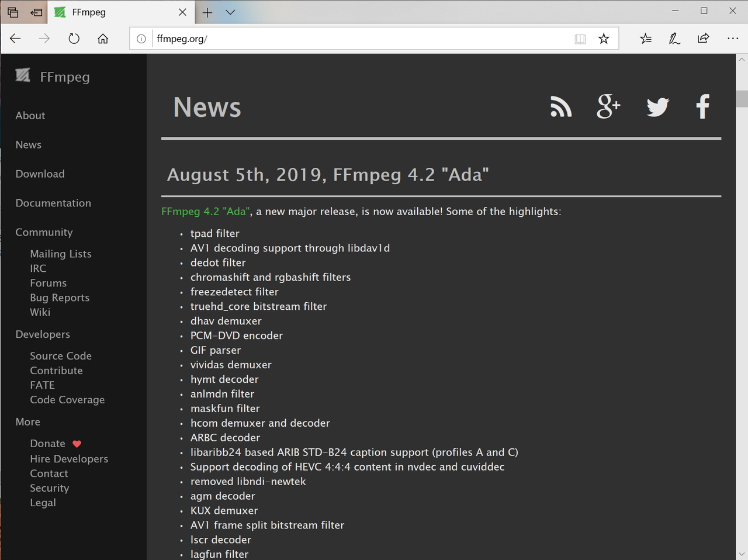
Task: Subscribe via the RSS feed icon
Action: [560, 107]
